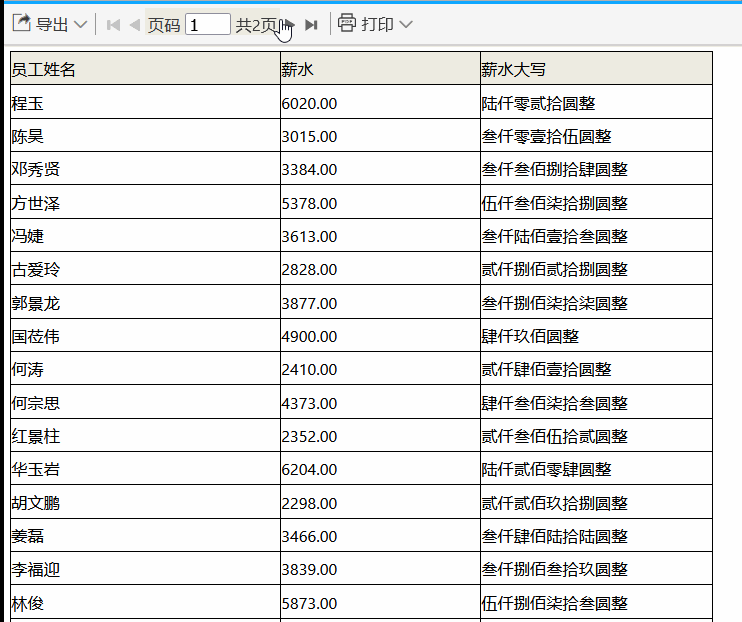The width and height of the screenshot is (742, 622).
Task: Click the 员工姓名 column header
Action: [x=145, y=69]
